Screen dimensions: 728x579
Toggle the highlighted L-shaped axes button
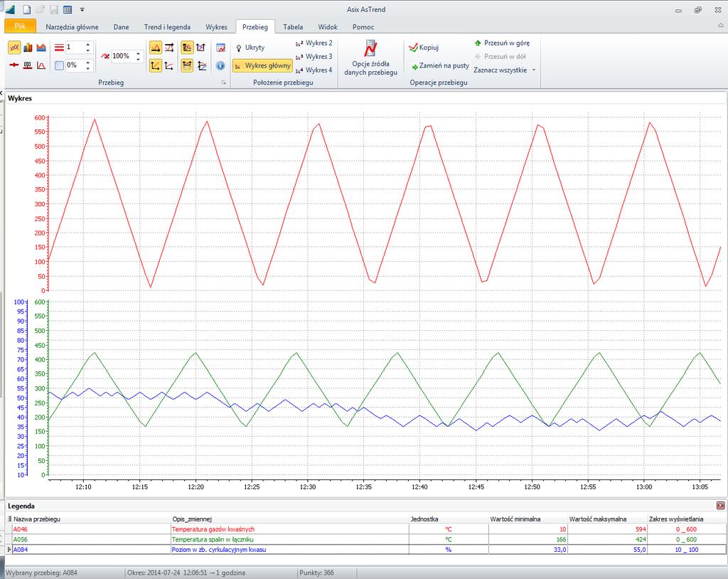156,65
